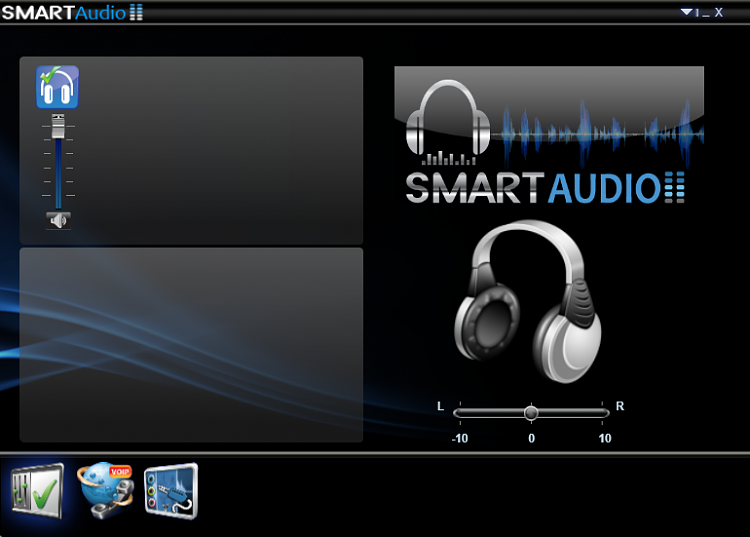The image size is (750, 537).
Task: Click the R right channel label
Action: tap(620, 406)
